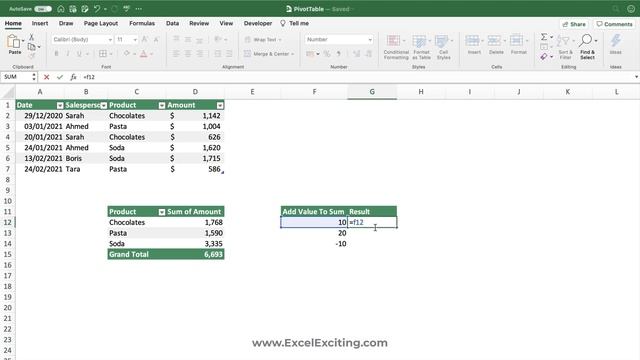
Task: Open Find & Select
Action: [587, 47]
